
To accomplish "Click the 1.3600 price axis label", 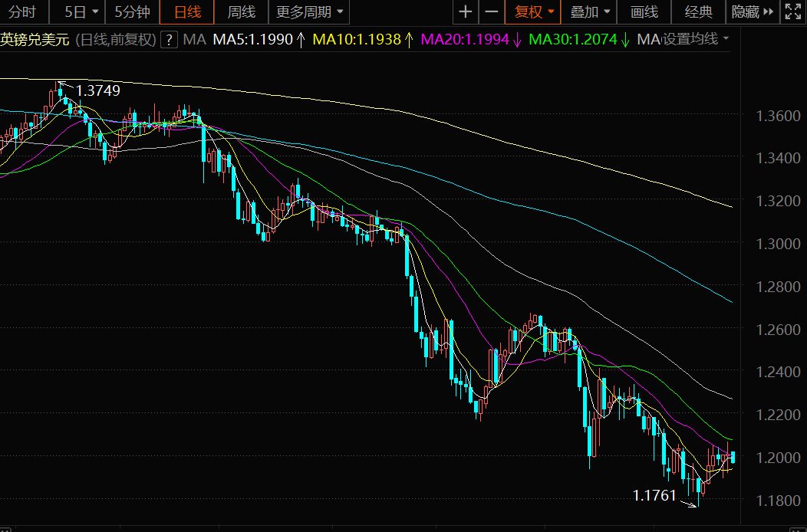I will (x=778, y=116).
